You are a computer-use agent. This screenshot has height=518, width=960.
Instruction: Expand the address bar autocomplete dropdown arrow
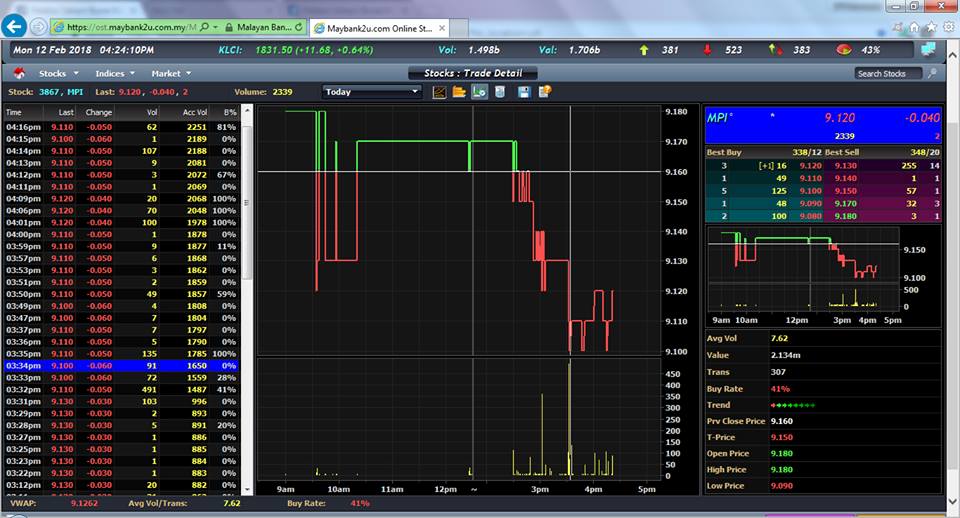(216, 28)
